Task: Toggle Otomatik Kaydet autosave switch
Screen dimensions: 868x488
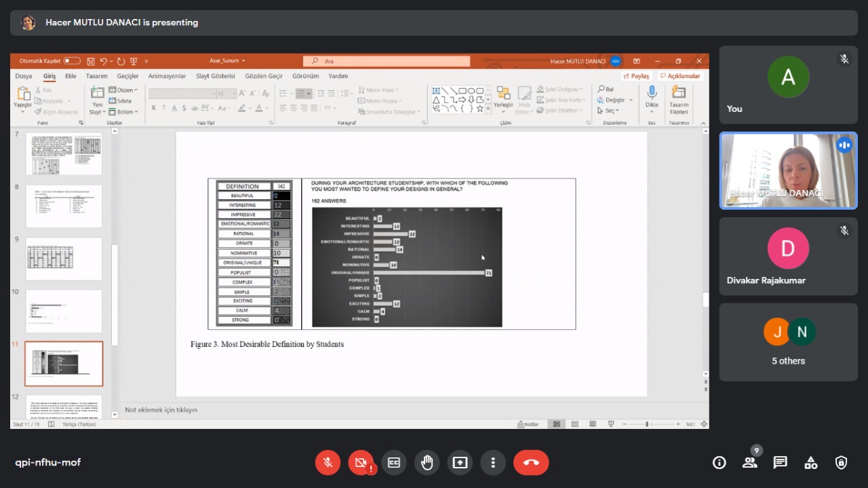Action: tap(72, 61)
